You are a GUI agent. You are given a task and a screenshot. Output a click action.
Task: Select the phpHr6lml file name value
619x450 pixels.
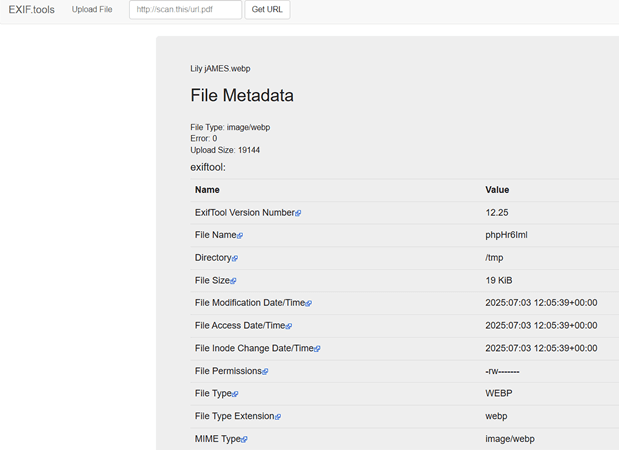[x=506, y=235]
